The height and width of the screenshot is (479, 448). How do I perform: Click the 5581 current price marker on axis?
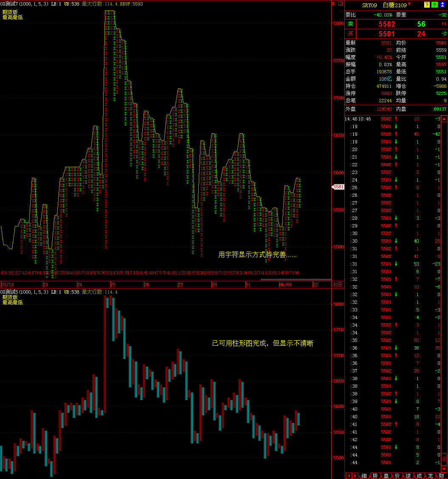(338, 187)
